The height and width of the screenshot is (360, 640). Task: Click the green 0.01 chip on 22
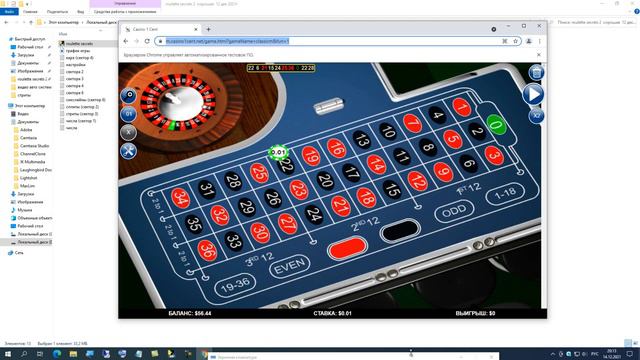278,153
